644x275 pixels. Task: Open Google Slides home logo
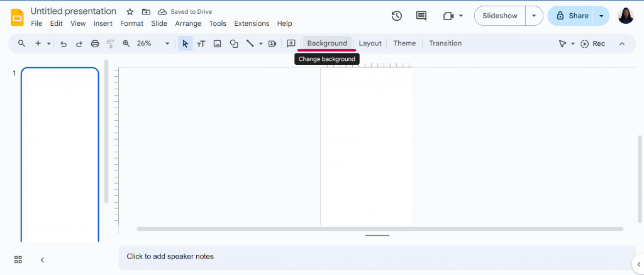[17, 17]
